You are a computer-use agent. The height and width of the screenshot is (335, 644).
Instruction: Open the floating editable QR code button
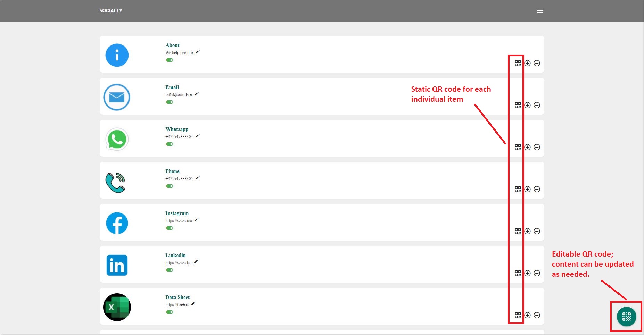point(627,317)
